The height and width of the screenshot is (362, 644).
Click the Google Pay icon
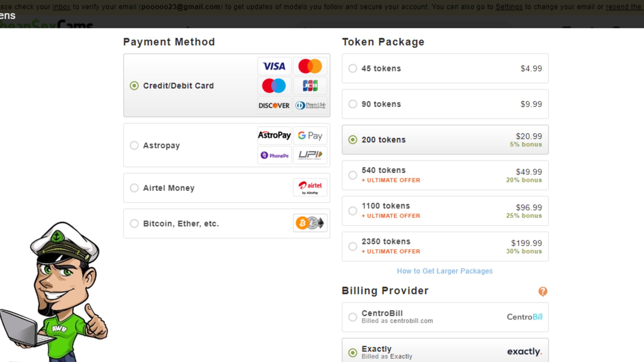pyautogui.click(x=310, y=136)
